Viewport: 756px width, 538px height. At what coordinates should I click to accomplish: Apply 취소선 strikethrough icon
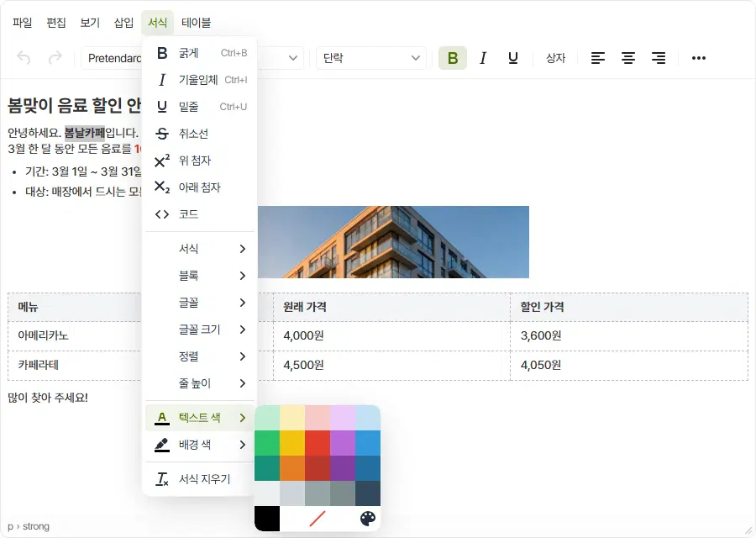click(162, 134)
